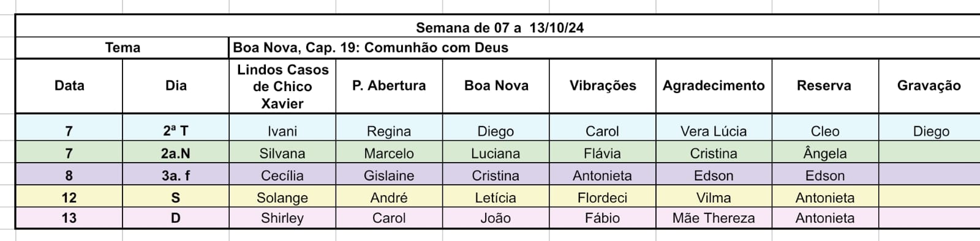The width and height of the screenshot is (980, 241).
Task: Select the 'Flordeci' cell in yellow row
Action: click(603, 197)
